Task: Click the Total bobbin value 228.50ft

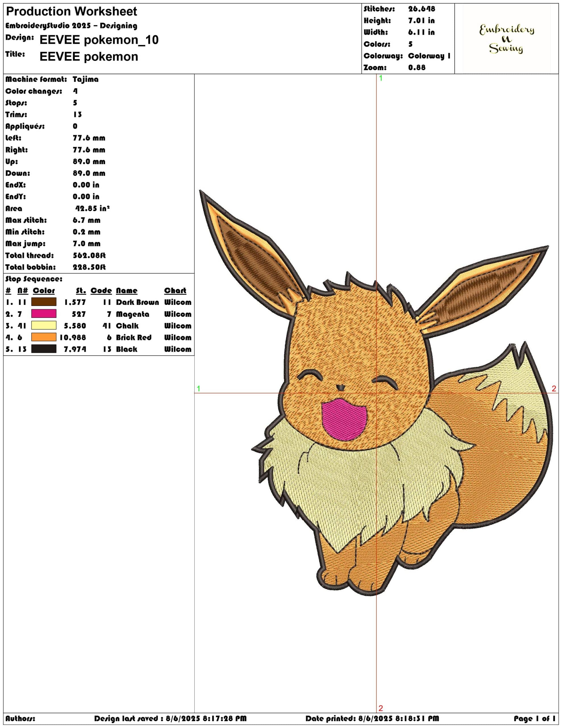Action: tap(89, 267)
